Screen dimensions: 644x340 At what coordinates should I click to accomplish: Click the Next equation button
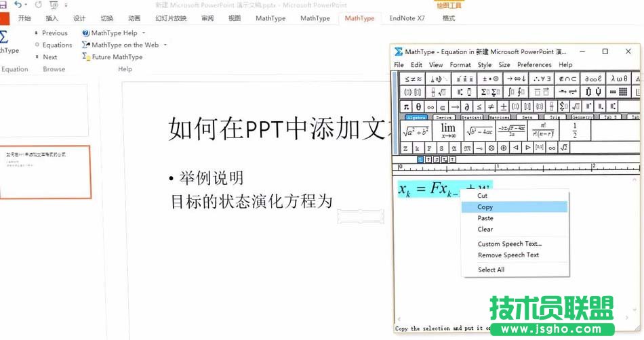pyautogui.click(x=46, y=57)
